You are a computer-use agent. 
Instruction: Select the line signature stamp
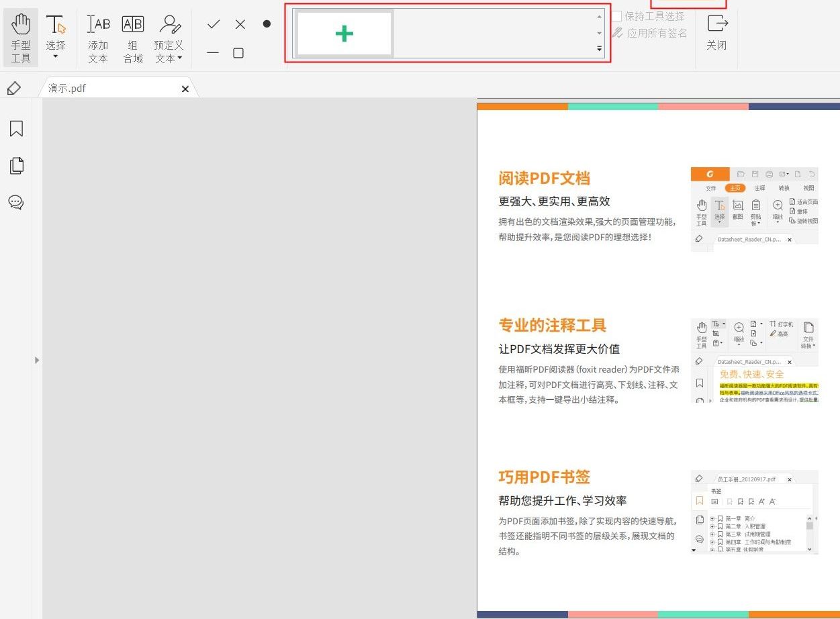pos(213,52)
